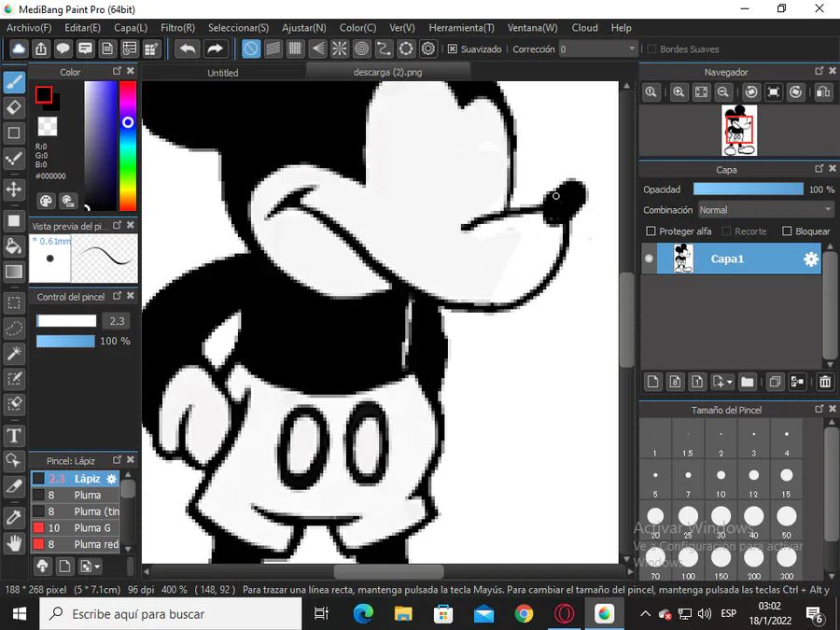
Task: Open the Archivo(F) menu
Action: 29,28
